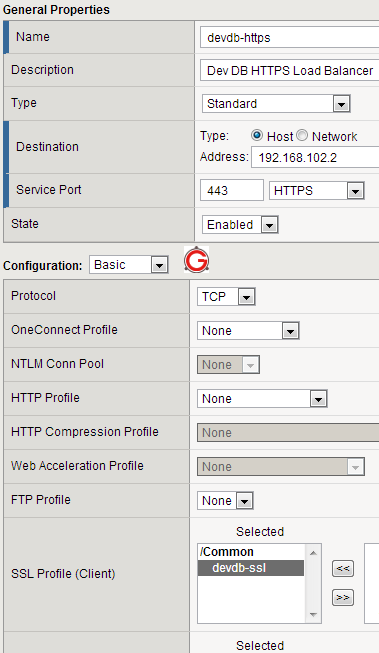Click the Name field containing devdb-https
The width and height of the screenshot is (379, 653).
289,38
